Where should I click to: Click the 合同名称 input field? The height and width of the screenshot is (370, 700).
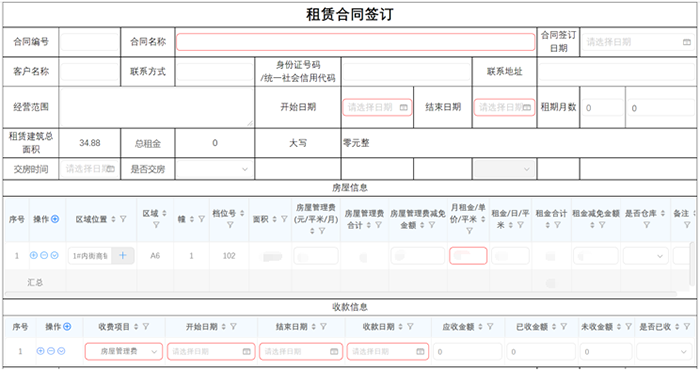point(355,42)
